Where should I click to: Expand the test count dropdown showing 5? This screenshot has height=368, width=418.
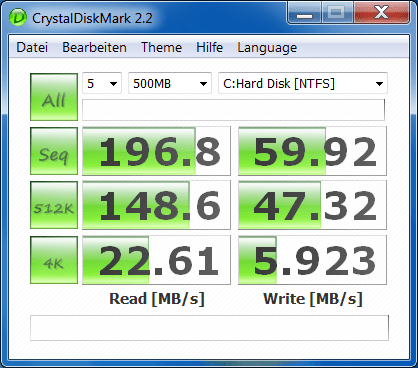tap(102, 83)
